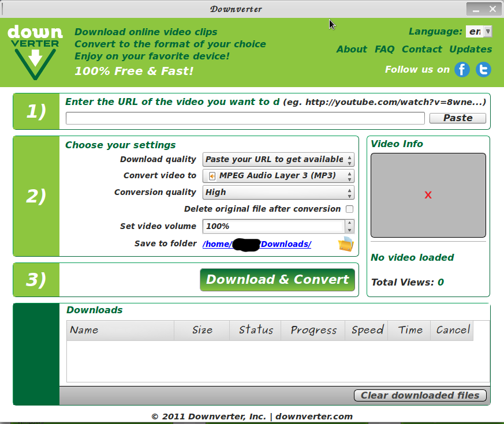Click the Time column header
This screenshot has height=424, width=504.
pos(409,330)
